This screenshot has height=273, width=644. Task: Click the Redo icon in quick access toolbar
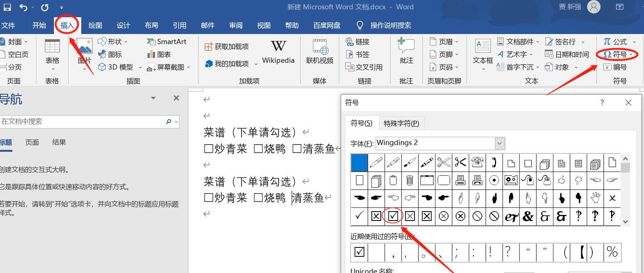pos(45,7)
